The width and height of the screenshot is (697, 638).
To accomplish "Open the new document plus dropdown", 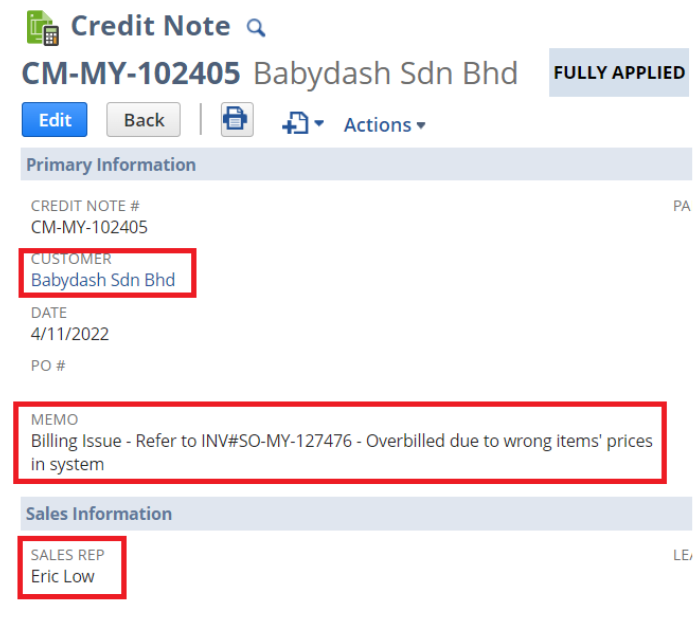I will point(303,123).
